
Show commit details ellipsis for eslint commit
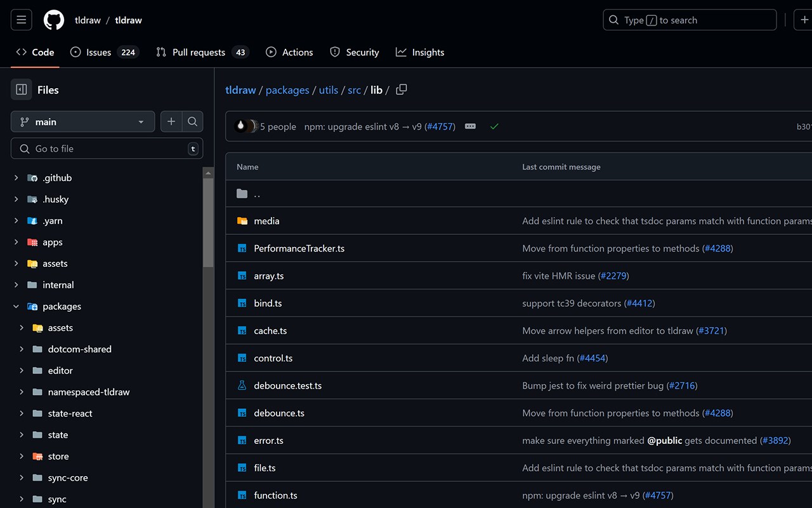(x=470, y=126)
